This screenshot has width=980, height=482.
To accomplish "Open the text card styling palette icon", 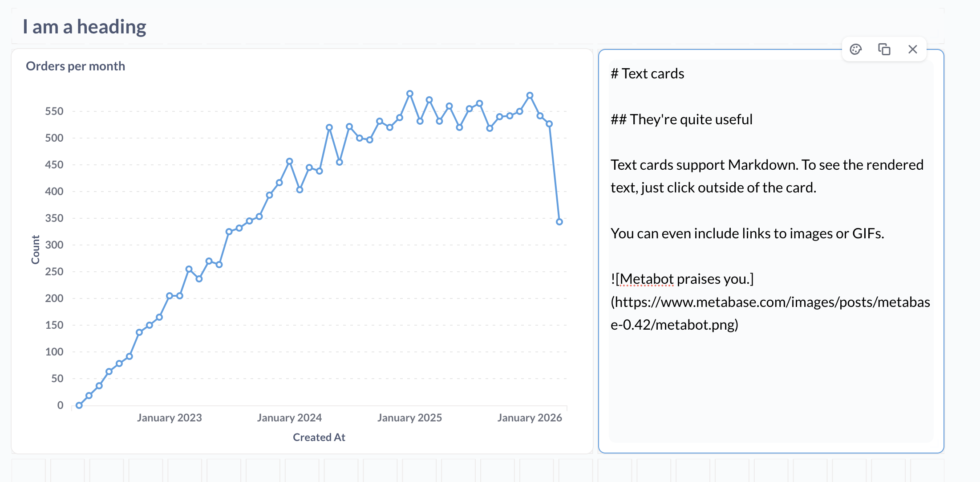I will pos(855,49).
